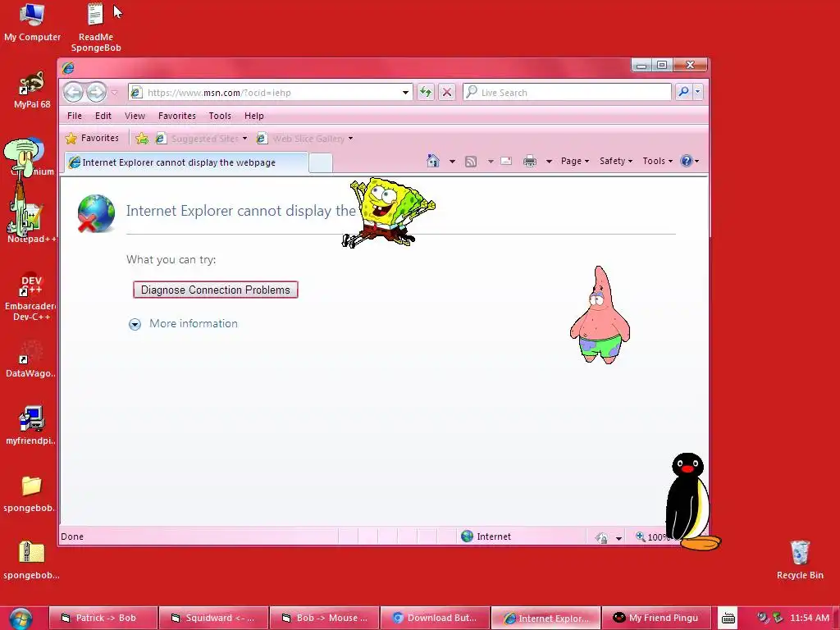Open Suggested Sites dropdown
Viewport: 840px width, 630px height.
pos(202,139)
